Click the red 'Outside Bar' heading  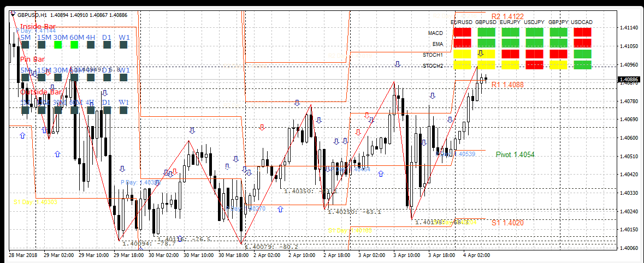41,92
